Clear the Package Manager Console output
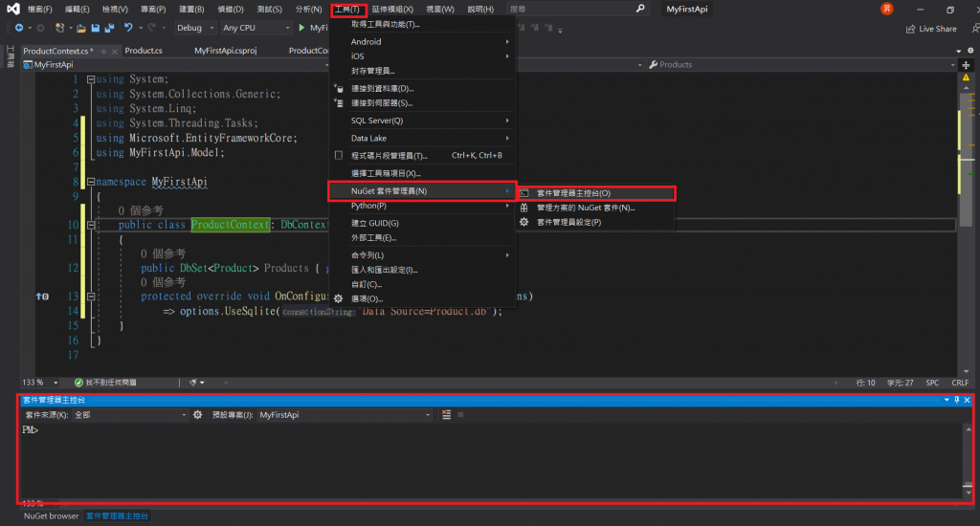The width and height of the screenshot is (980, 526). (446, 415)
